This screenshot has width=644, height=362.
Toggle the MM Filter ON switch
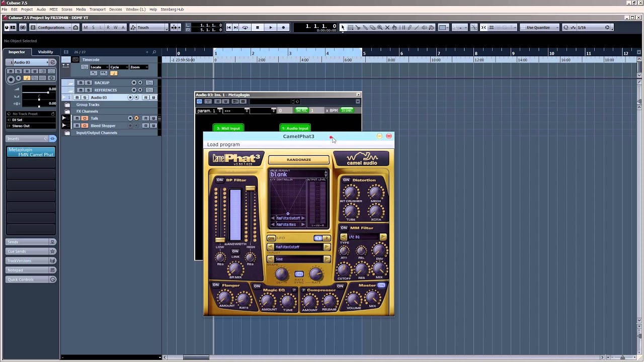tap(344, 228)
